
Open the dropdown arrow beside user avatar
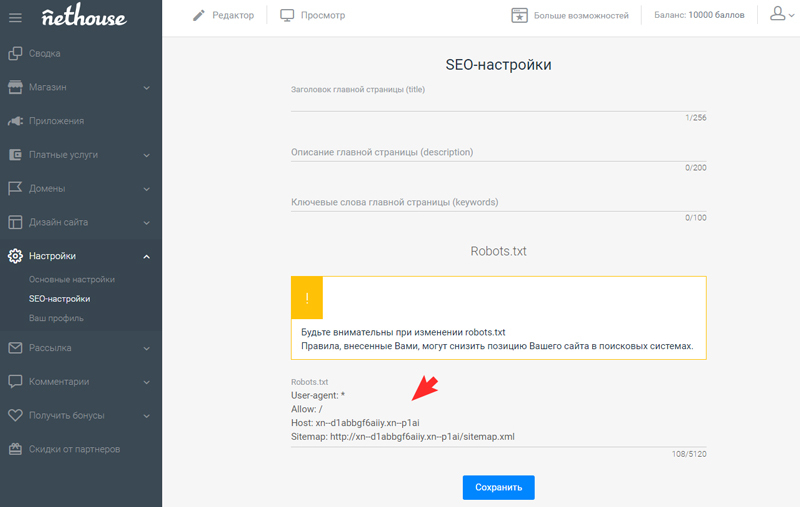[791, 15]
